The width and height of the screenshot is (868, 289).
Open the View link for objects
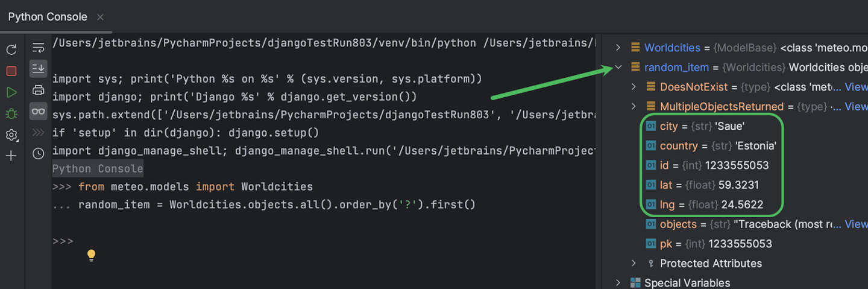click(x=856, y=224)
